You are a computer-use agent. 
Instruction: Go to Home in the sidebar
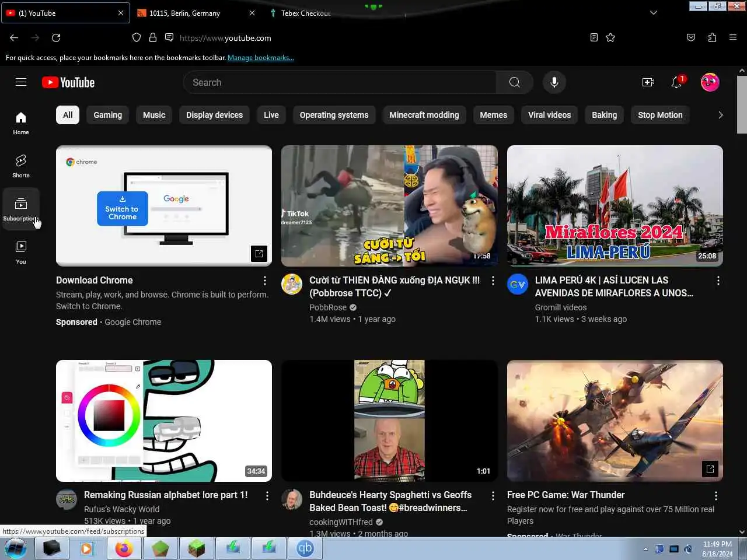point(21,123)
